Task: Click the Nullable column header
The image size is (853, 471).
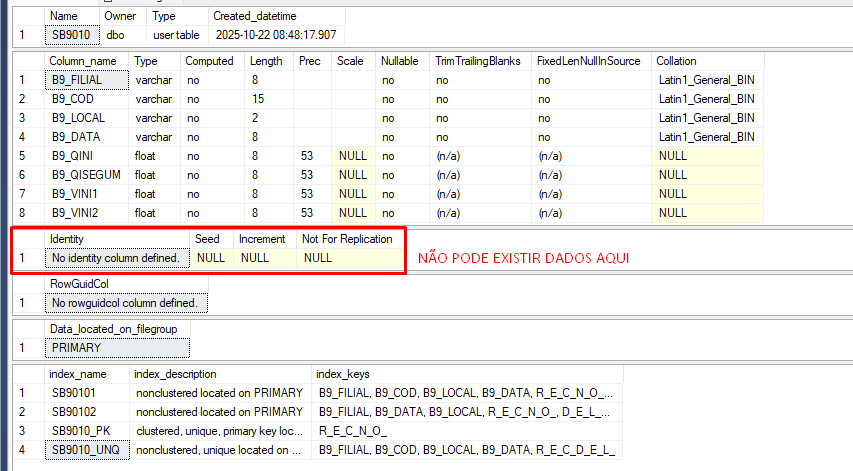Action: 403,61
